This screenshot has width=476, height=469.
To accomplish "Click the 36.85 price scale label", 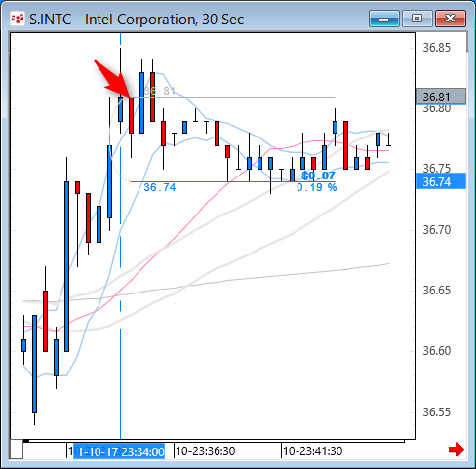I will 437,48.
